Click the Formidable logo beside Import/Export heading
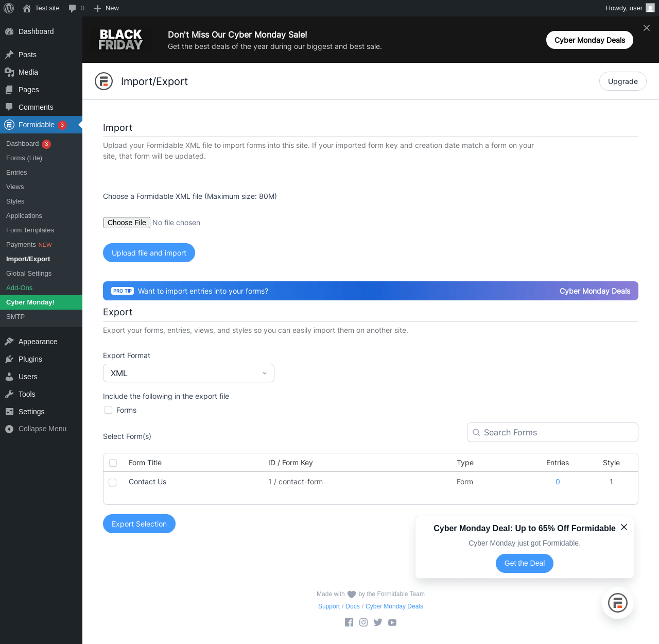659x644 pixels. click(x=103, y=81)
